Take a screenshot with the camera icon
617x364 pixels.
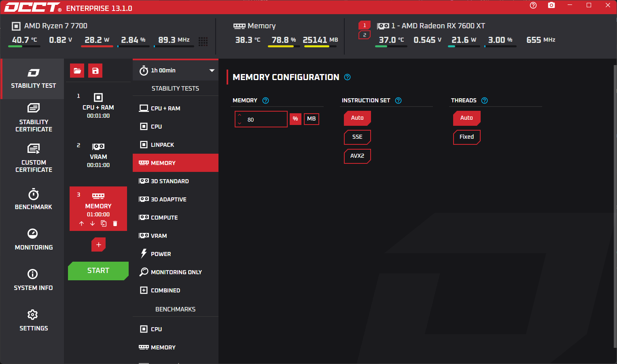point(551,5)
